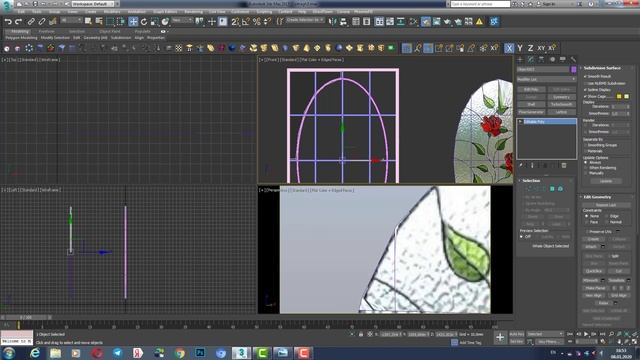
Task: Select Always update option
Action: 586,162
